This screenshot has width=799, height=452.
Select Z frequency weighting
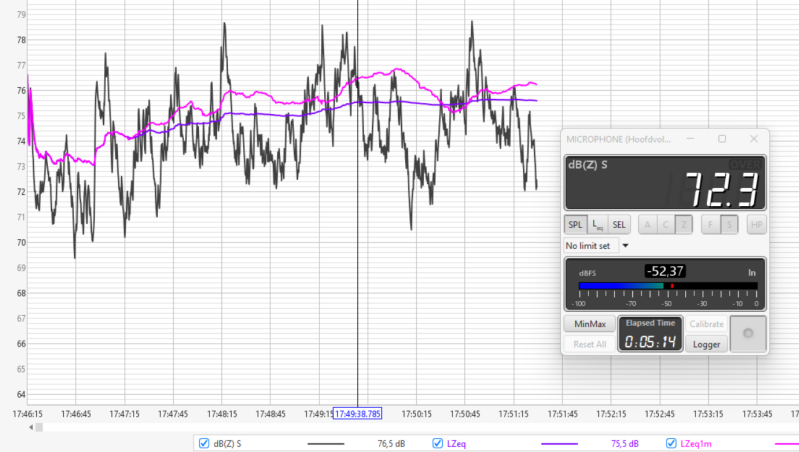684,225
